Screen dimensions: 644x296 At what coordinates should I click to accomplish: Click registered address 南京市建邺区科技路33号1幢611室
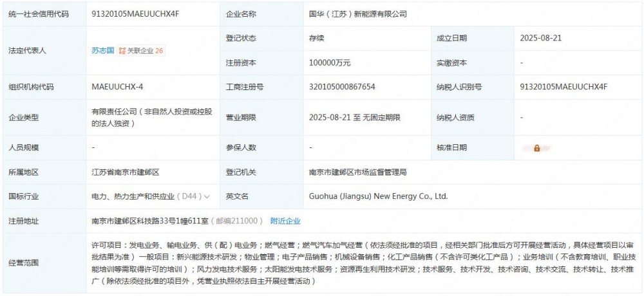(150, 221)
